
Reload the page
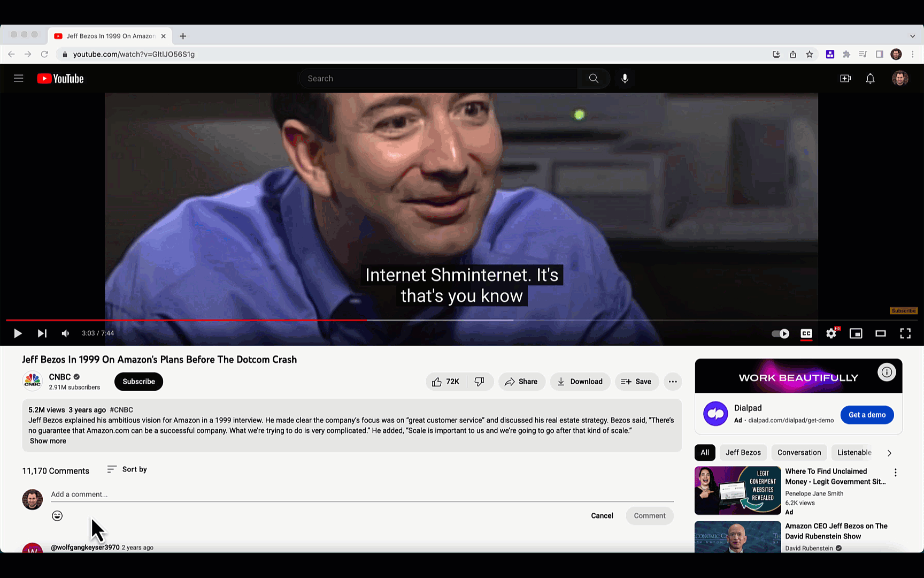(44, 54)
